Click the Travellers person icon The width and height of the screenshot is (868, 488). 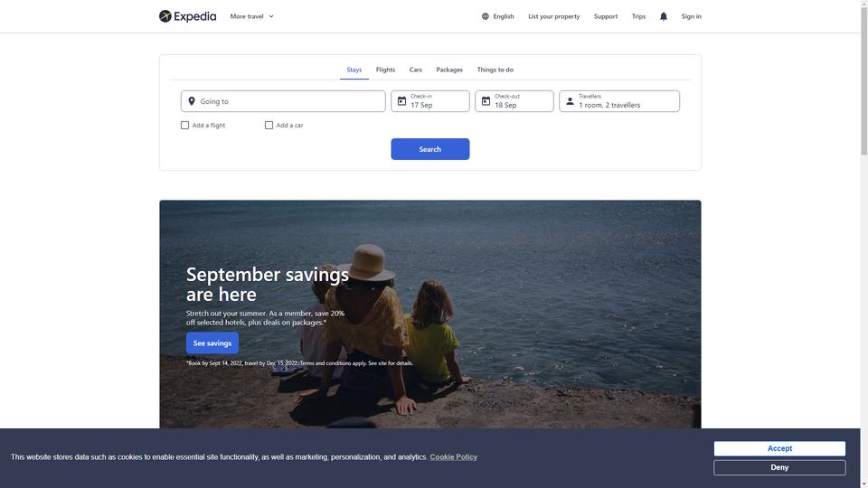coord(570,101)
